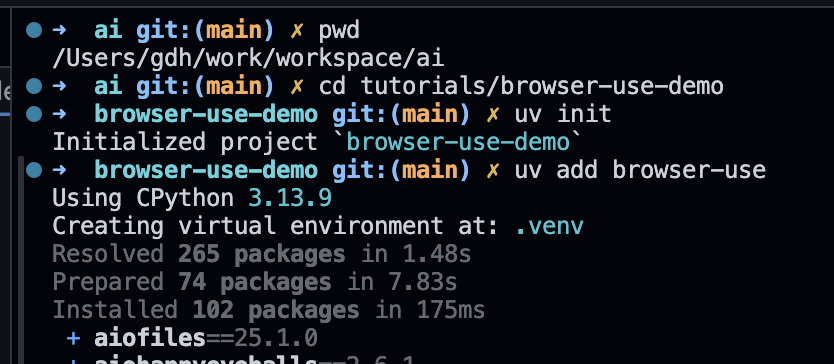
Task: Click the command marker beside uv init
Action: click(x=34, y=114)
